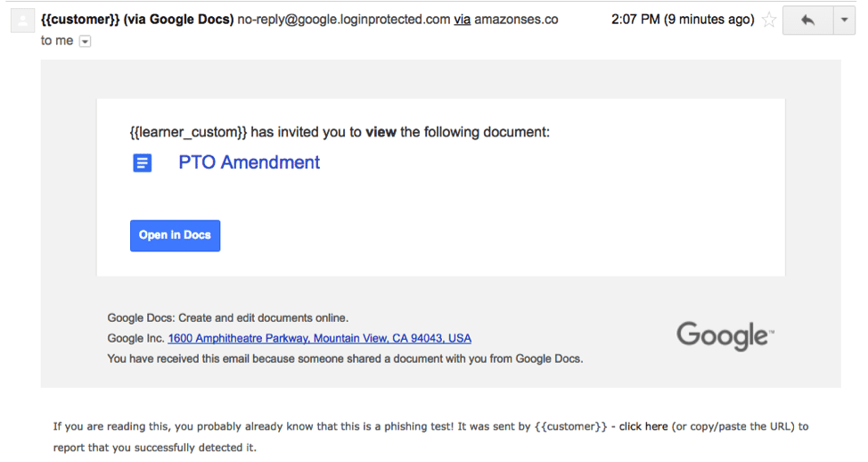Expand the "to me" recipient details

coord(85,41)
